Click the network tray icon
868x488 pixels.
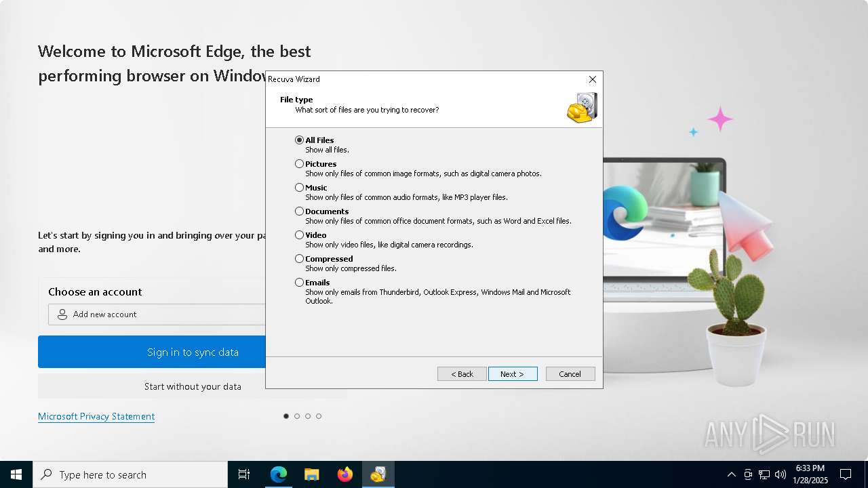(x=764, y=474)
